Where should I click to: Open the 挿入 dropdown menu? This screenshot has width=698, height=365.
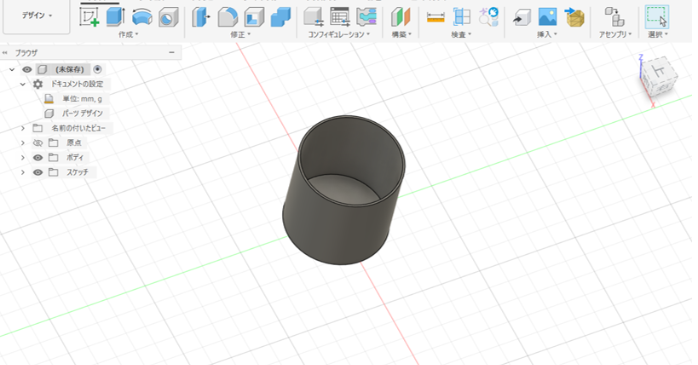click(547, 34)
